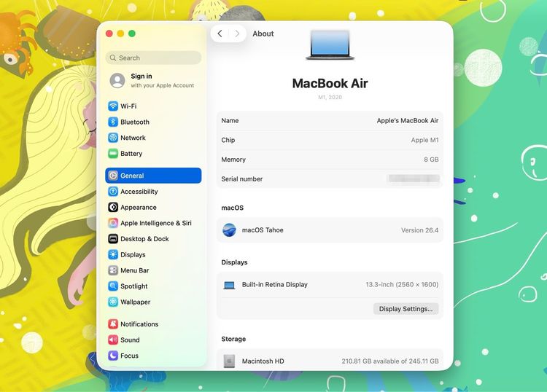This screenshot has height=392, width=547.
Task: Click the Memory value 8 GB
Action: click(x=431, y=160)
